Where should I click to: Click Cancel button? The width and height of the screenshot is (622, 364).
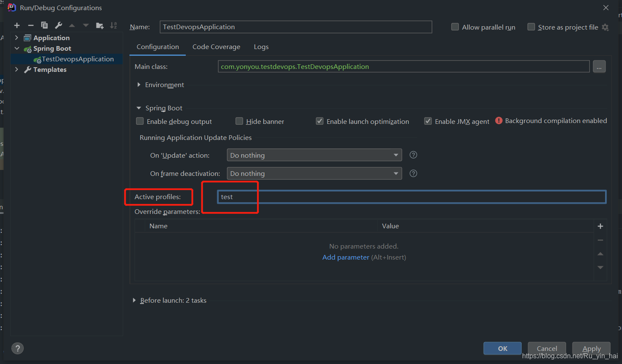[547, 348]
